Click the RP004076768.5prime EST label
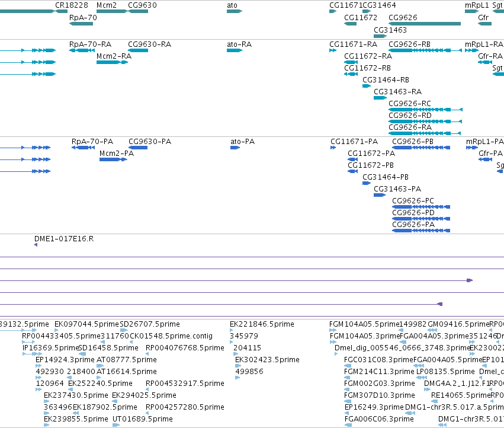504x428 pixels. point(185,348)
